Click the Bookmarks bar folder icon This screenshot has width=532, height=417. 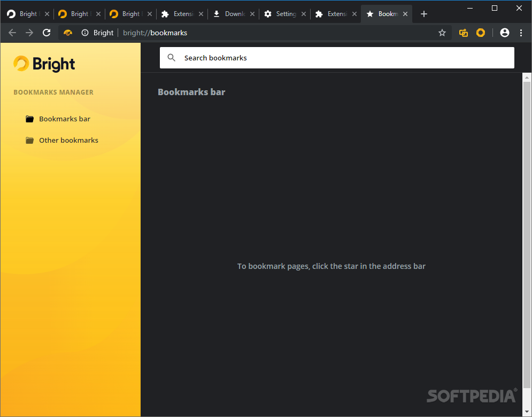[x=29, y=119]
